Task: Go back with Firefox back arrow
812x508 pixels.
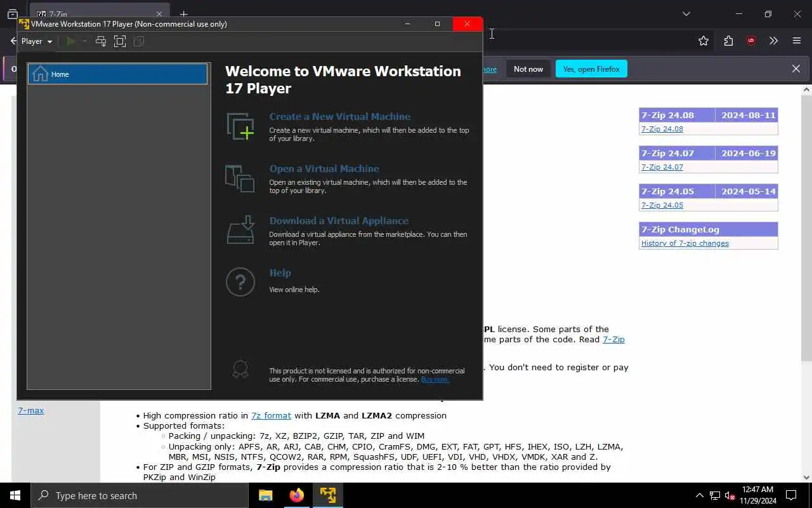Action: 13,41
